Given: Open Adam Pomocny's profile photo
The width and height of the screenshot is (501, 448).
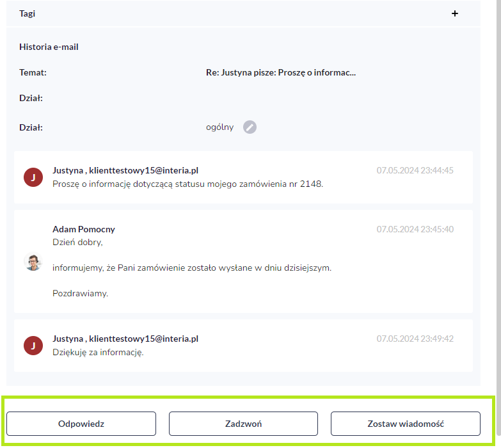Looking at the screenshot, I should coord(33,261).
